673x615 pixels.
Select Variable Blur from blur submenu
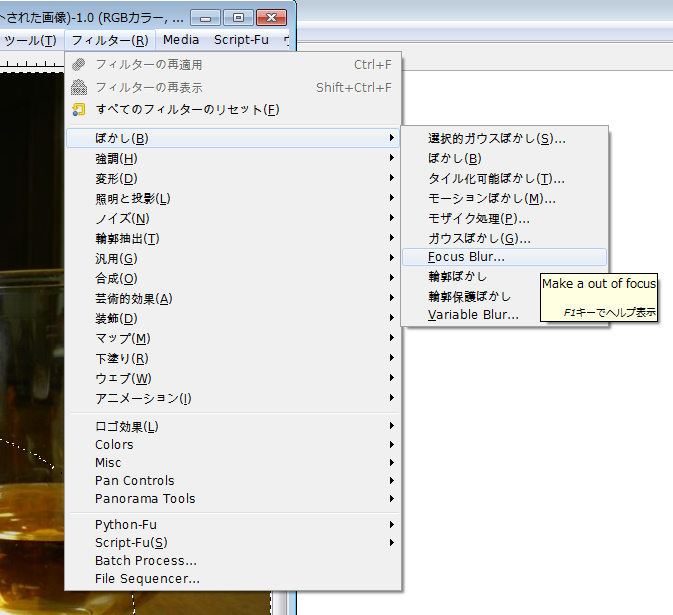[x=473, y=315]
